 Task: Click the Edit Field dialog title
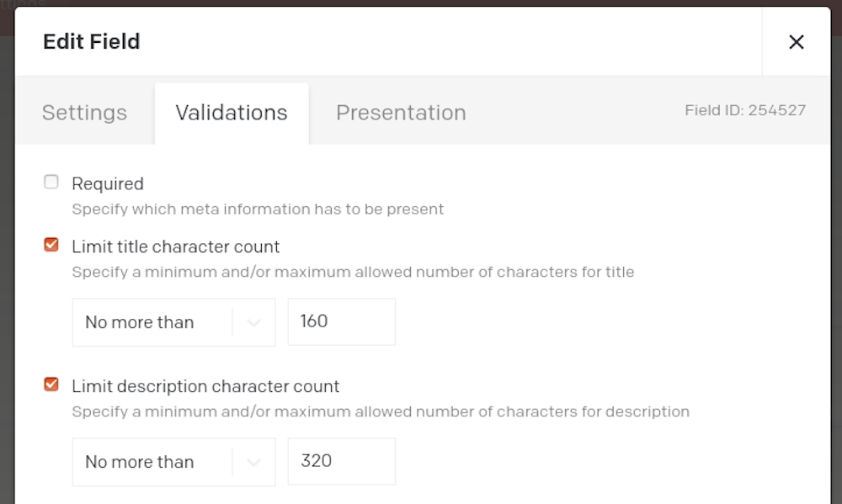click(92, 41)
